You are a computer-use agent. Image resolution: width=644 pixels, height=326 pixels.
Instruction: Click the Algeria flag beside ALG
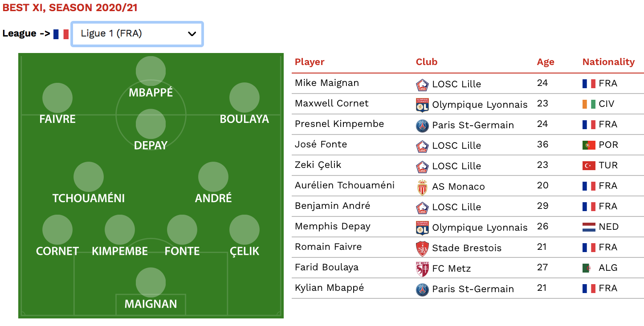[x=589, y=268]
